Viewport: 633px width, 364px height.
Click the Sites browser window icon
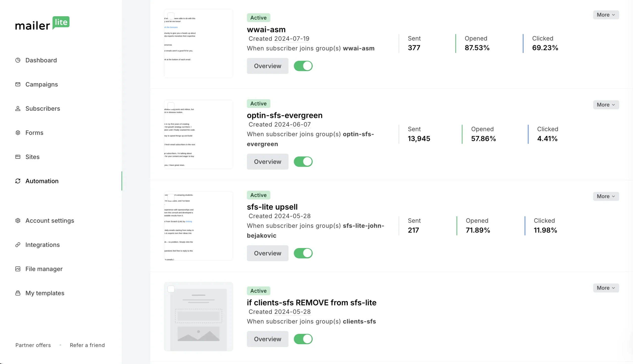[18, 157]
